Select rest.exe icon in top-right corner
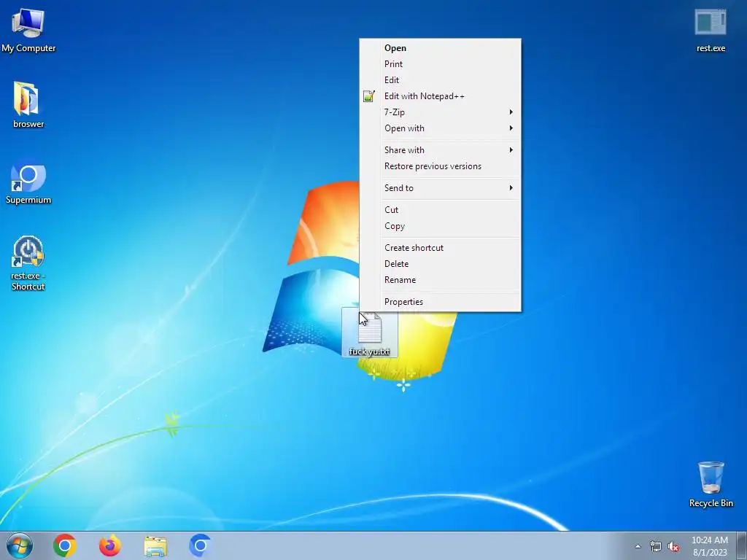 pos(711,31)
